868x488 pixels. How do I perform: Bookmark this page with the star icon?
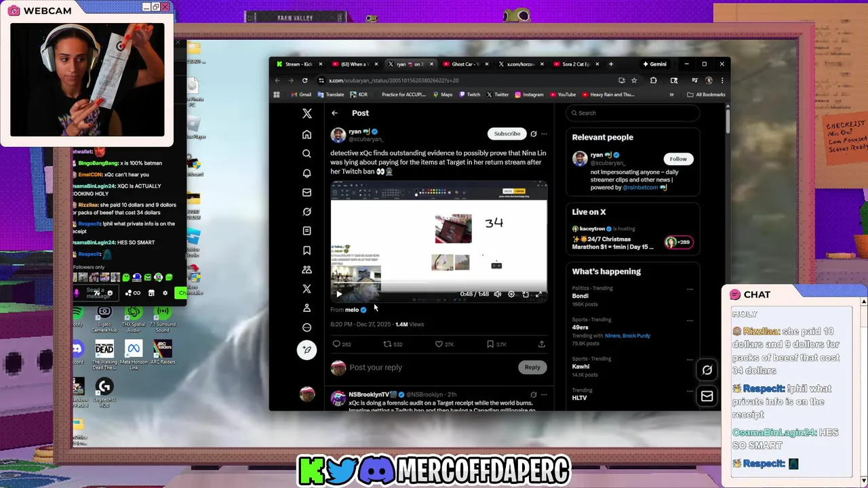[x=634, y=80]
